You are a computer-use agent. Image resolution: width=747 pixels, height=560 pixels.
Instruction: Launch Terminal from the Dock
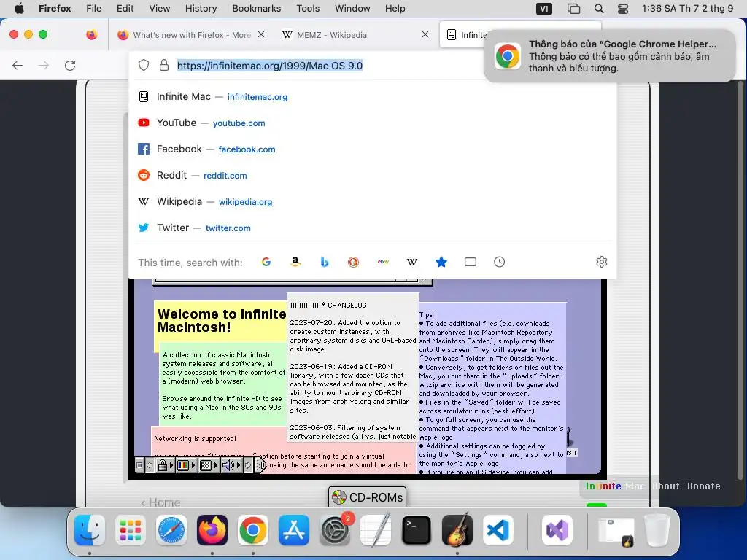click(x=417, y=530)
